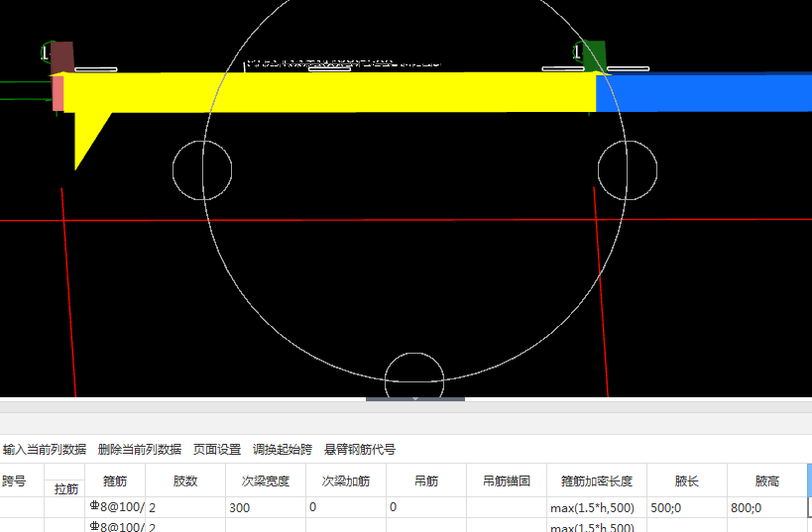Select first-row 次梁加筋 cell showing 0
Image resolution: width=812 pixels, height=532 pixels.
point(346,507)
